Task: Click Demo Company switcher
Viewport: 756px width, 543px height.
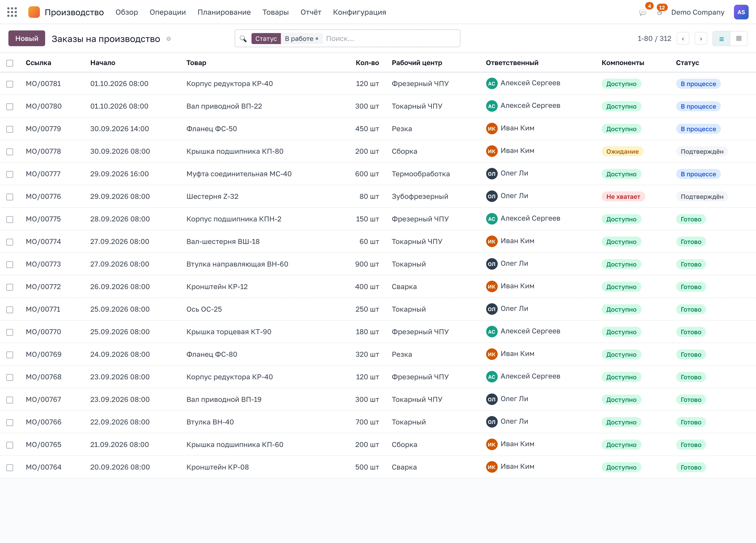Action: [x=698, y=12]
